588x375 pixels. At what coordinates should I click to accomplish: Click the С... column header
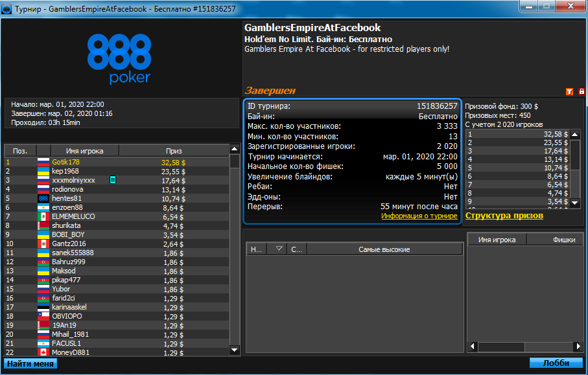[297, 249]
